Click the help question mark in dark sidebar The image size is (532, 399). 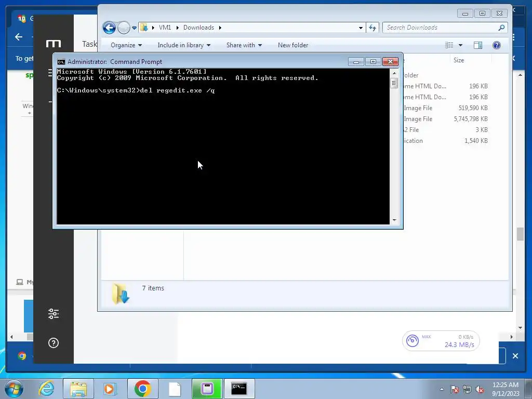click(x=54, y=343)
